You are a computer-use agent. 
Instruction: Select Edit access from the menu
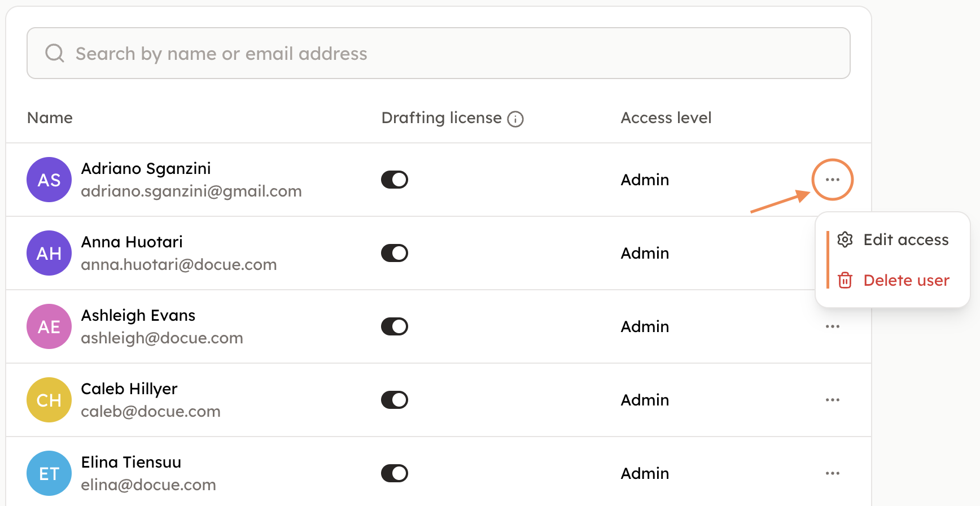[x=905, y=239]
